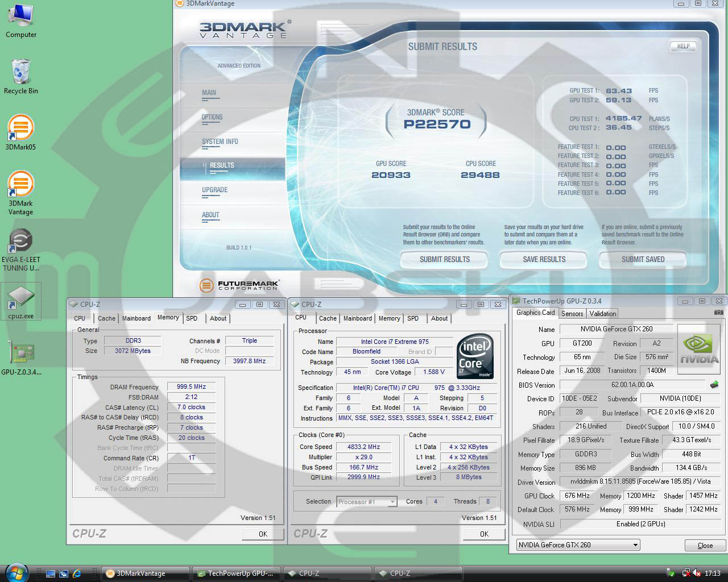Open Cache tab in the Processor CPU-Z window

328,318
